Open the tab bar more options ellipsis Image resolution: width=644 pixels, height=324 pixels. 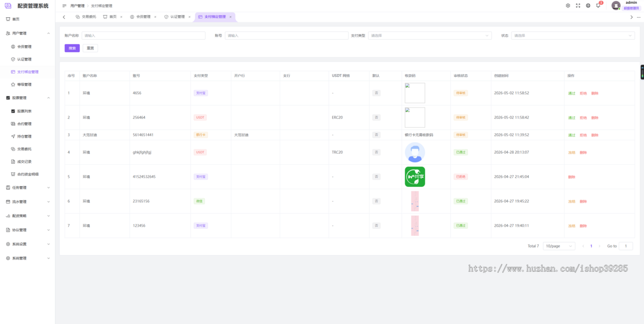(639, 17)
